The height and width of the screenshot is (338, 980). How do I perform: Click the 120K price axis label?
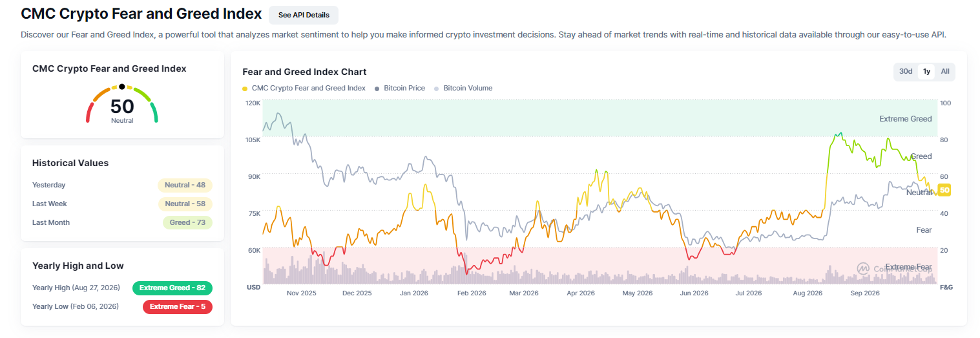pyautogui.click(x=253, y=103)
